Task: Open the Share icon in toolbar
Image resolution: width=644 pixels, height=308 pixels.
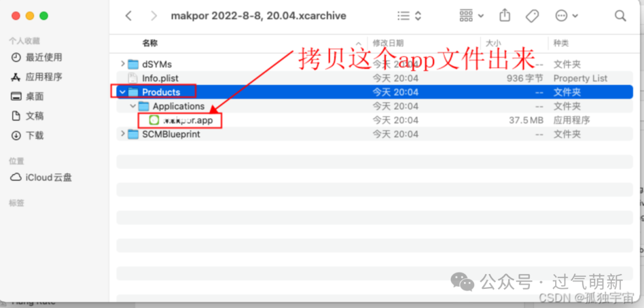Action: [x=505, y=16]
